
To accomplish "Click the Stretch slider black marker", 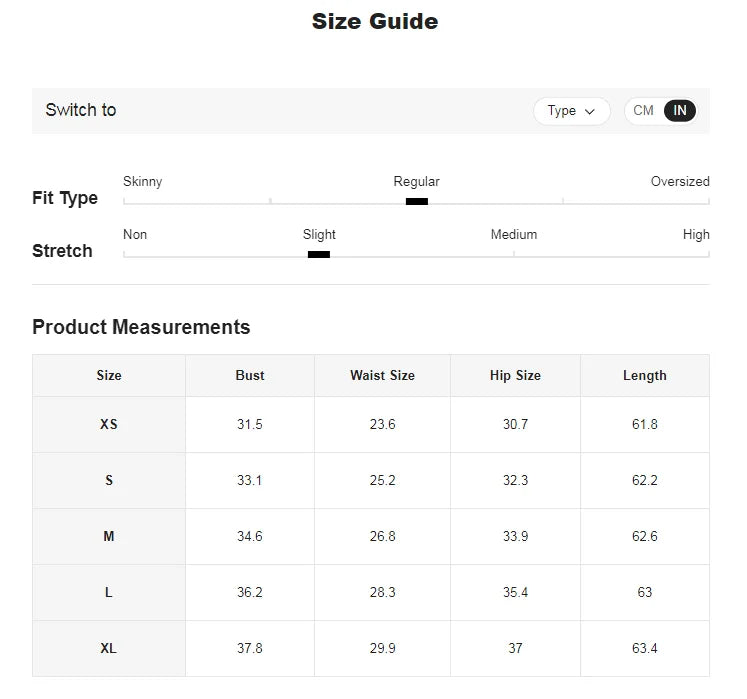I will [319, 255].
